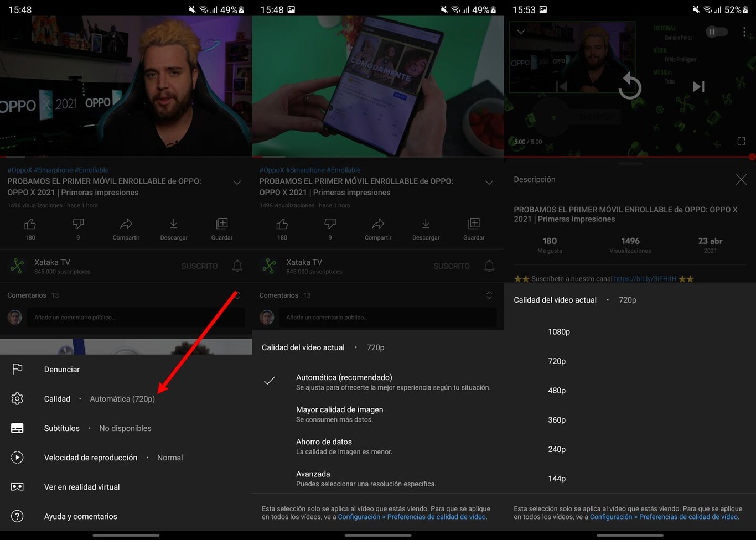
Task: Select Ahorro de datos option
Action: coord(378,446)
